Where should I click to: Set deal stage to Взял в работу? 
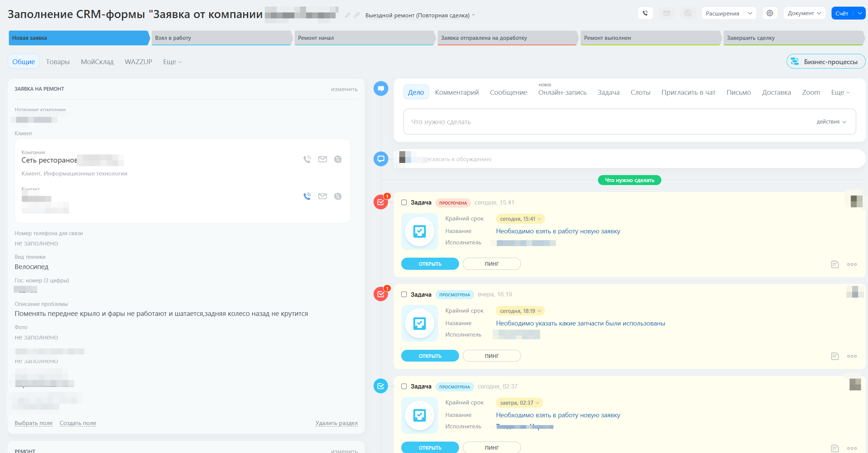221,38
